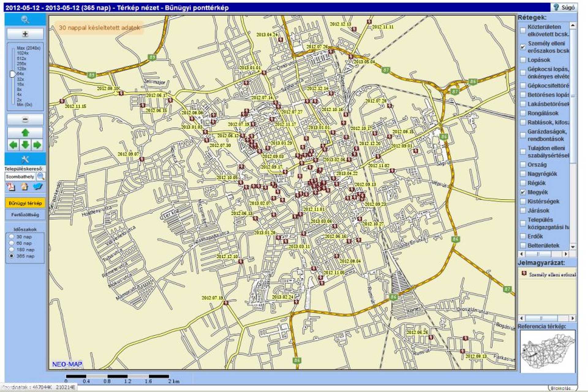Click legend horizontal scrollbar right arrow

click(x=572, y=318)
